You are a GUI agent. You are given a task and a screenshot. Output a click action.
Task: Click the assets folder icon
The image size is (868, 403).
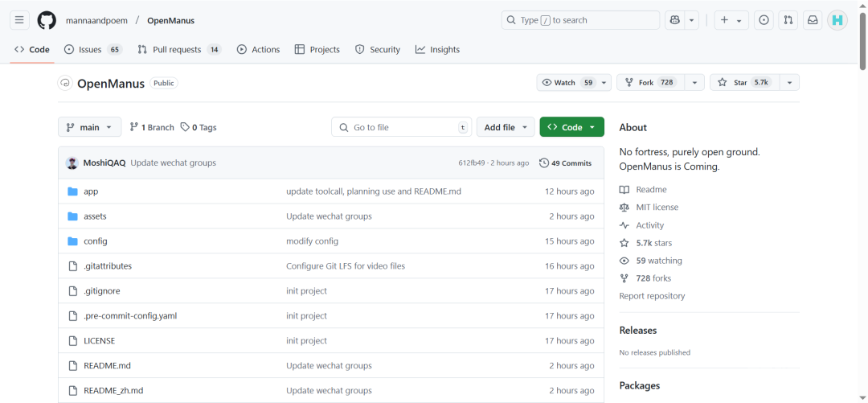point(72,216)
